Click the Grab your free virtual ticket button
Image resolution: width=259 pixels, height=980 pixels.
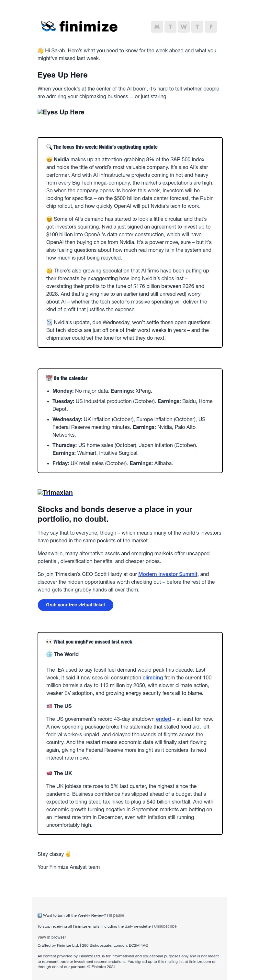(x=75, y=605)
